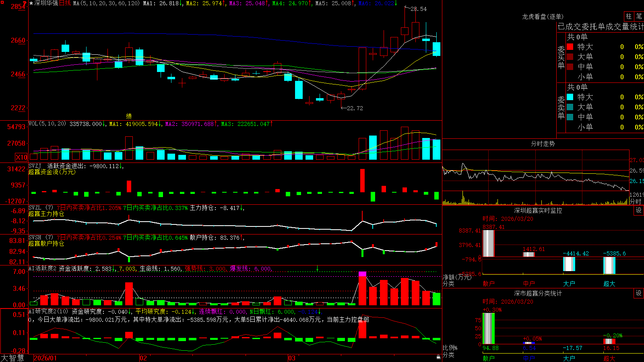Click the cyan 特大 swatch in 委卖单
Screen dimensions: 644x362
tap(570, 97)
